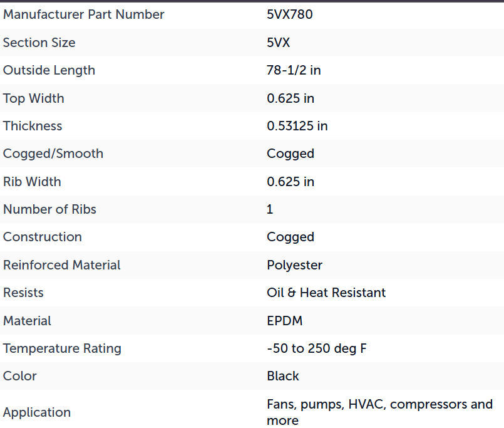Viewport: 504px width, 428px height.
Task: Click the Cogged/Smooth label
Action: click(x=53, y=154)
